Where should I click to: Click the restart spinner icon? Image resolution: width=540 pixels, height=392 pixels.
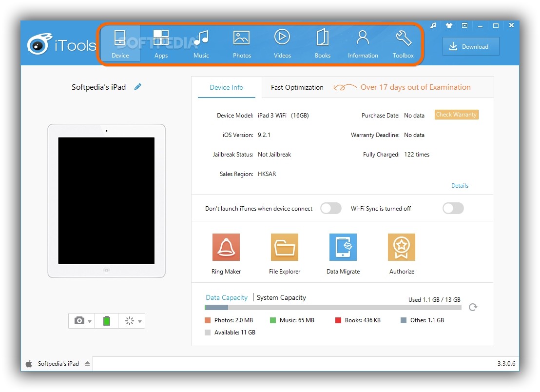click(x=130, y=321)
